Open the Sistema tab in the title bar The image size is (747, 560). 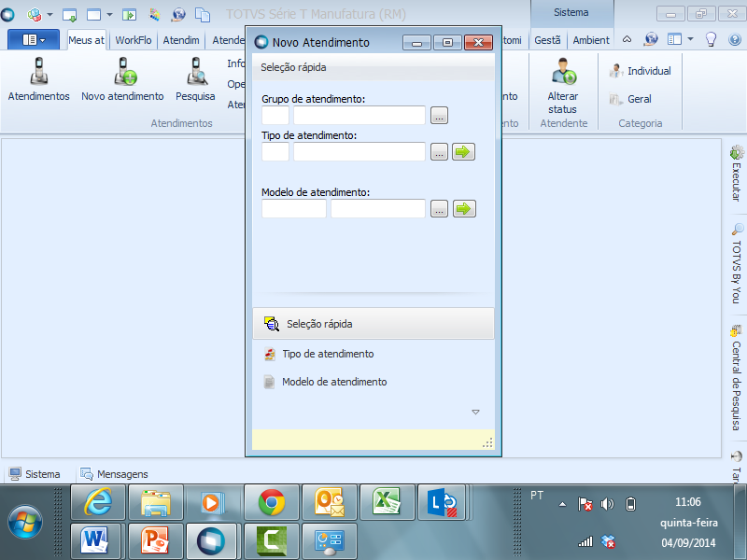click(571, 13)
